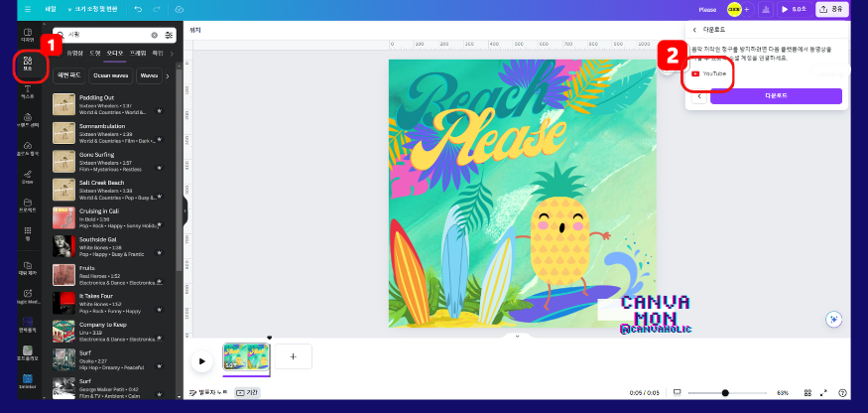868x413 pixels.
Task: Open the Draw sidebar tool
Action: point(28,177)
